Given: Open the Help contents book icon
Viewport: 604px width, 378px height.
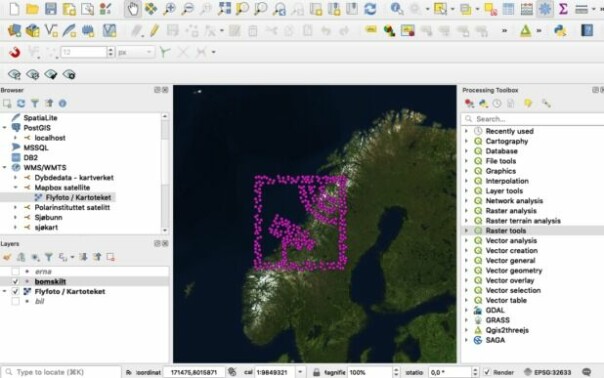Looking at the screenshot, I should click(587, 30).
